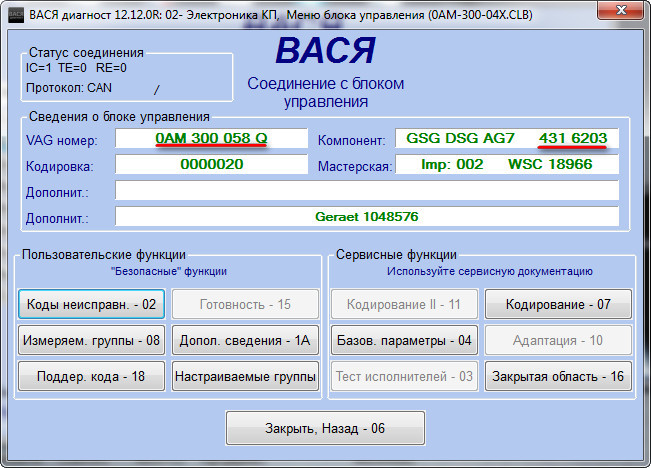Click the greyed 'Кодирование II - 11' button
651x468 pixels.
click(404, 304)
